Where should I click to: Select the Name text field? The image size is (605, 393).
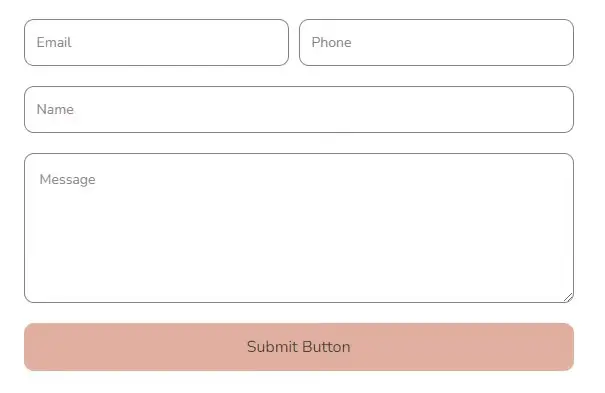point(299,110)
